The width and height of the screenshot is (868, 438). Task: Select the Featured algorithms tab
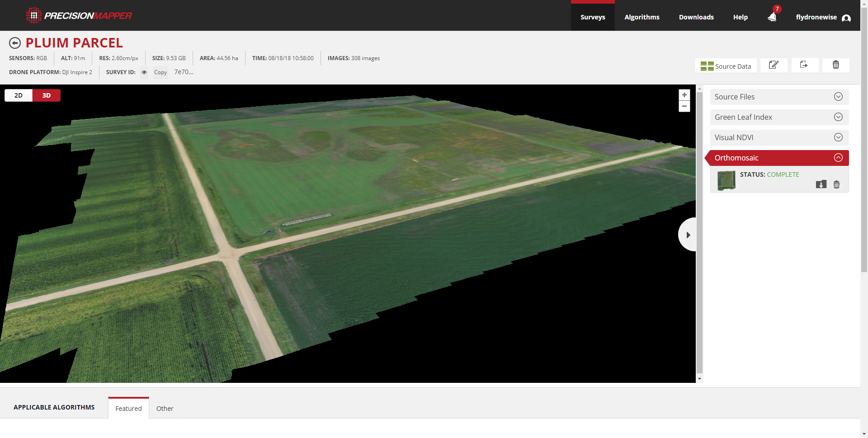click(128, 408)
